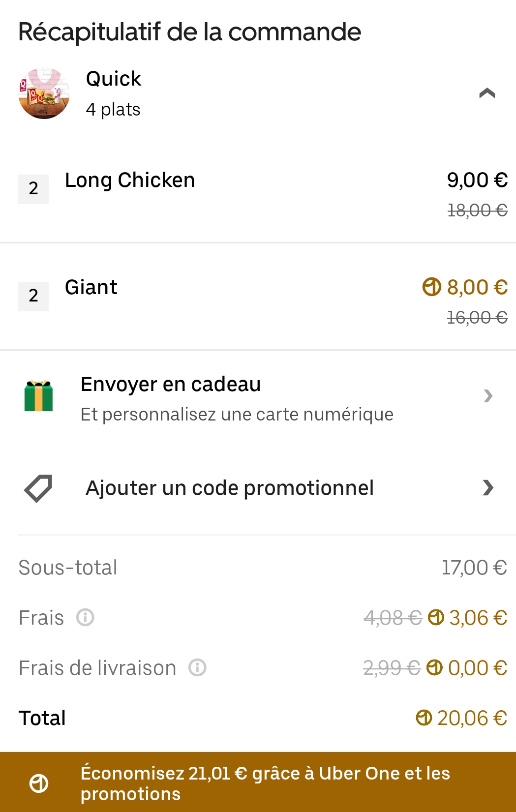Open the Giant item row
This screenshot has height=812, width=516.
tap(91, 287)
